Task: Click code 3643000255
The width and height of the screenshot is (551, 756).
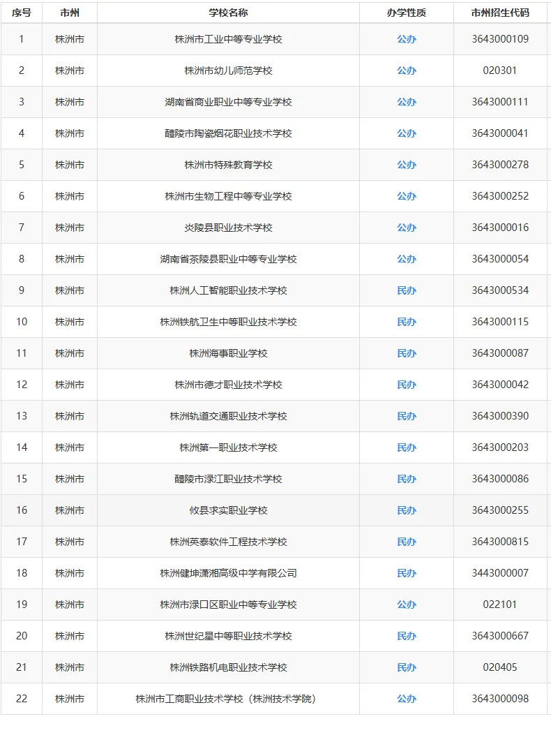Action: point(500,510)
